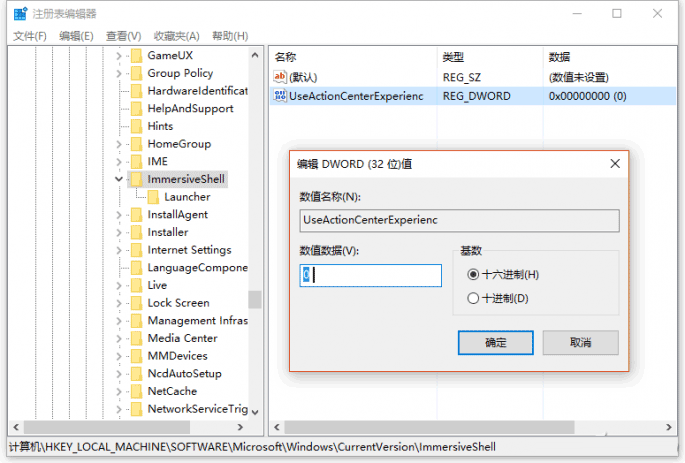Click the Media Center folder icon
Viewport: 685px width, 463px height.
[x=137, y=339]
